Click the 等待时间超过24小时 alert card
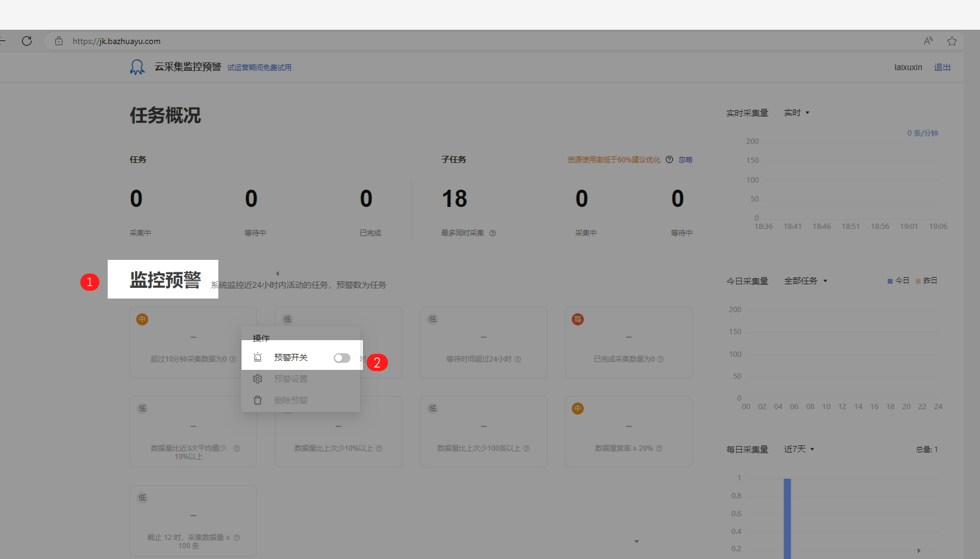 click(x=484, y=343)
